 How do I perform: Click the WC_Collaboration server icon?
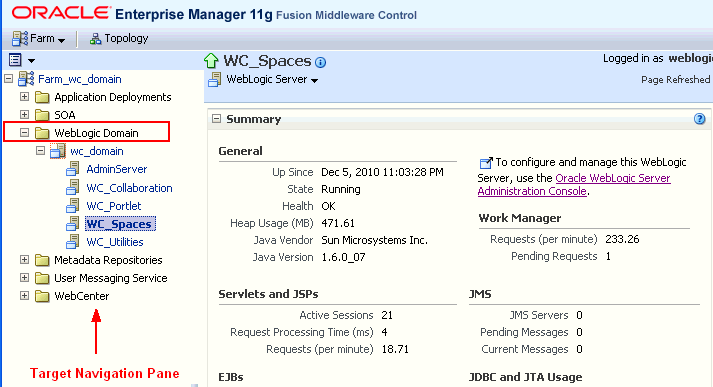[73, 187]
